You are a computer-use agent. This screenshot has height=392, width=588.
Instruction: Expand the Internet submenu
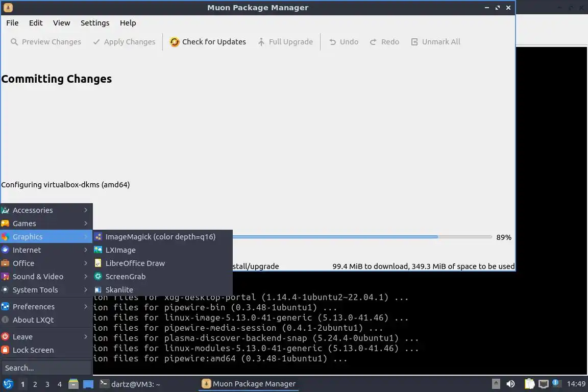click(46, 250)
